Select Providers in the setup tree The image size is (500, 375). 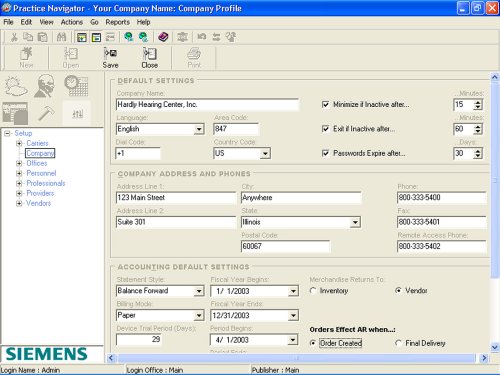(x=40, y=193)
